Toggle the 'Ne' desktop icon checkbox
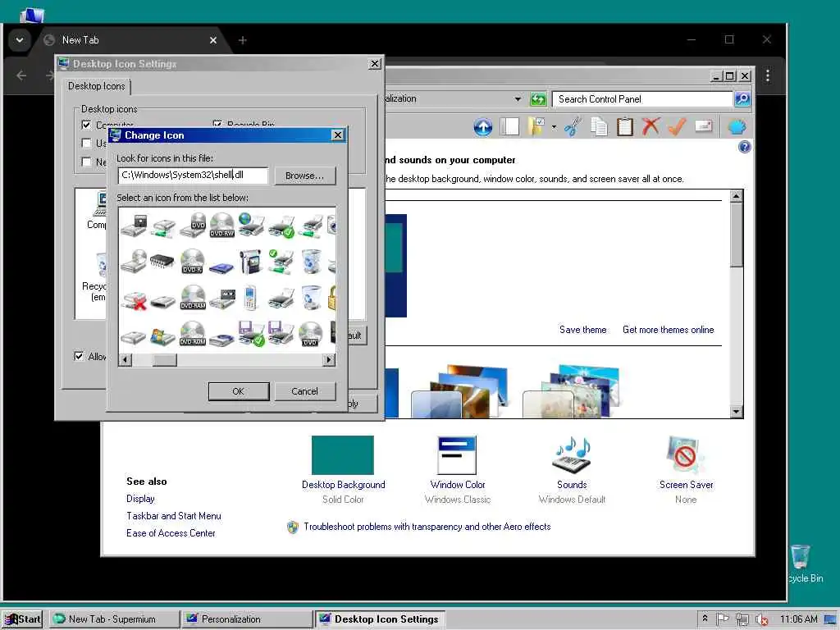Screen dimensions: 840x630 click(x=86, y=162)
